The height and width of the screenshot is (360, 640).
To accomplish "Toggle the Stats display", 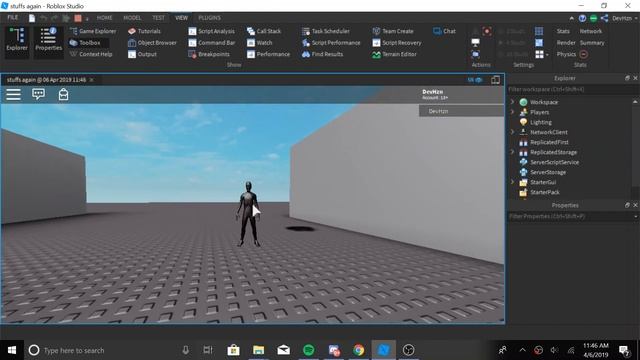I will pyautogui.click(x=563, y=31).
